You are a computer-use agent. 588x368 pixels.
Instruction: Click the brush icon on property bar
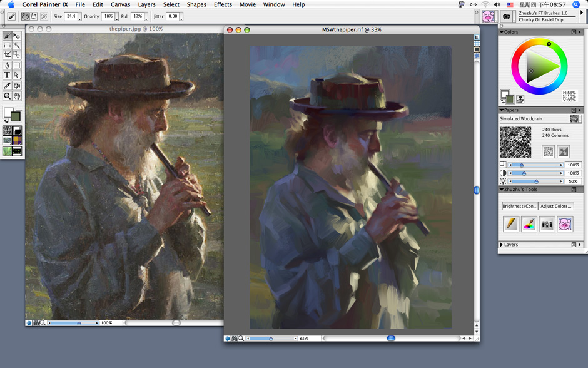click(x=12, y=16)
